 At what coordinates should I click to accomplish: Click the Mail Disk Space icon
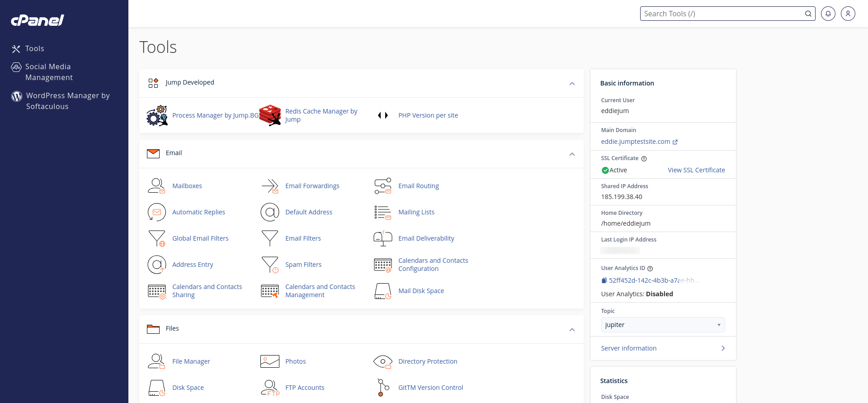tap(383, 291)
